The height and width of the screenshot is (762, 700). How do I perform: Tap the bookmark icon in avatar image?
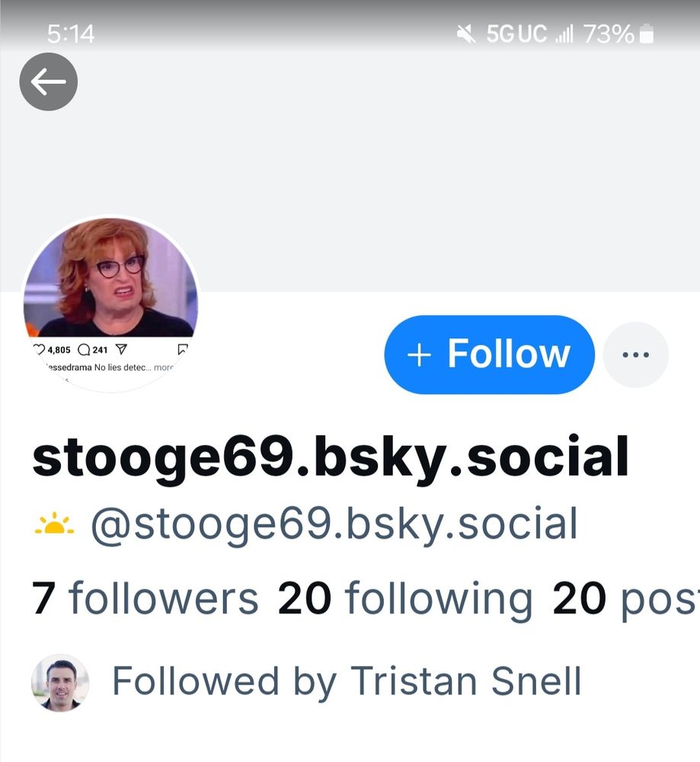pos(182,349)
